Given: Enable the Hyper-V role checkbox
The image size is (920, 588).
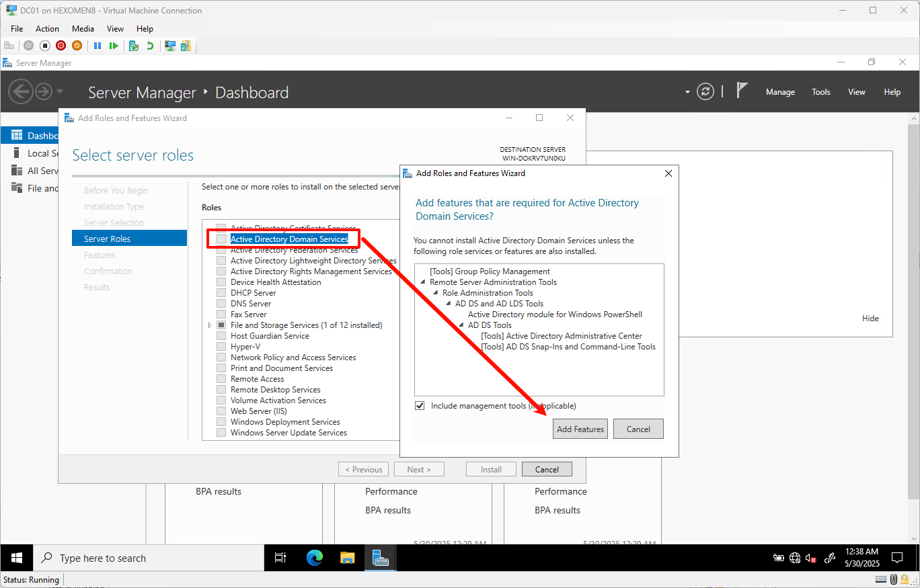Looking at the screenshot, I should pyautogui.click(x=221, y=347).
